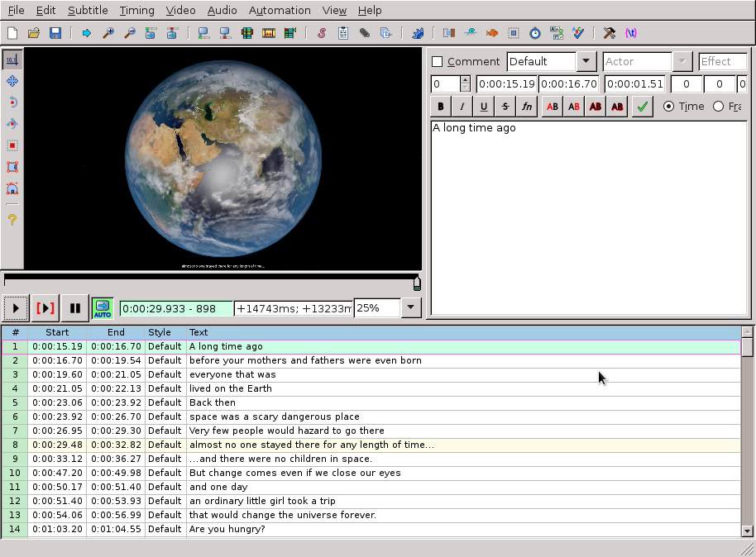Expand the Default style dropdown
Viewport: 756px width, 557px height.
pos(586,62)
